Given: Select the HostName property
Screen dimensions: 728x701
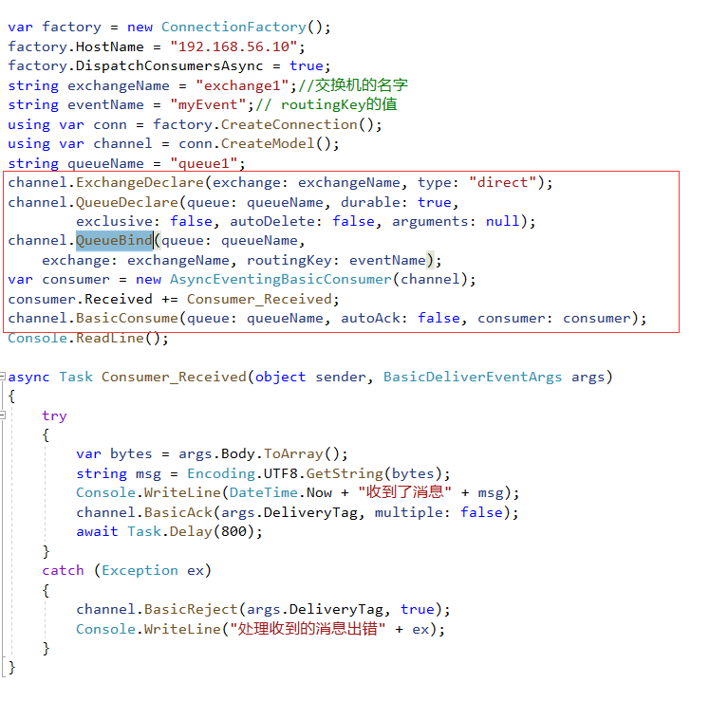Looking at the screenshot, I should (109, 46).
